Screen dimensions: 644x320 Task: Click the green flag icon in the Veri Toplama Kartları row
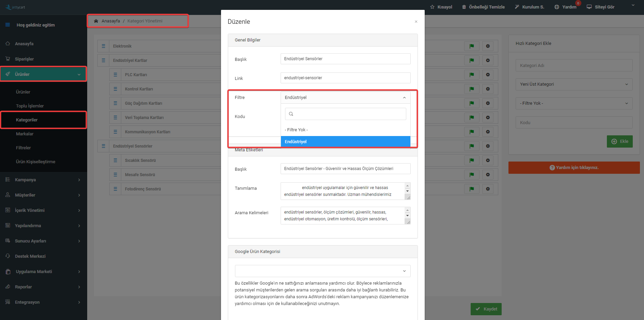tap(472, 118)
